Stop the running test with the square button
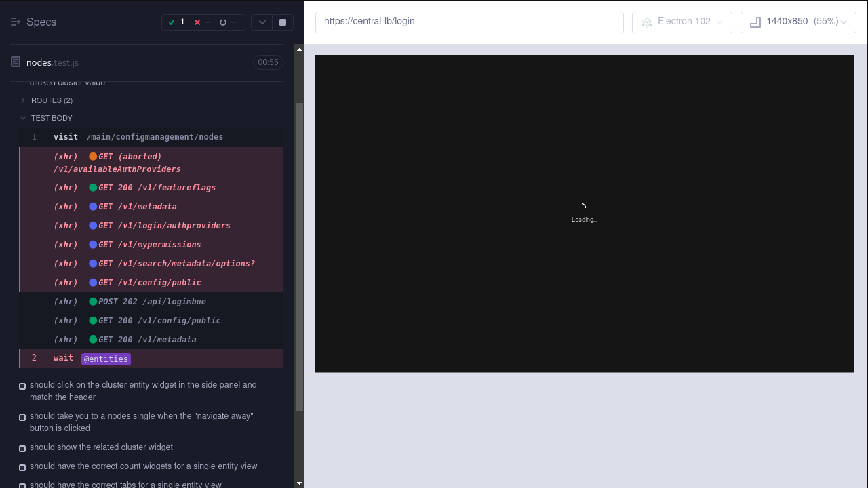 [282, 22]
